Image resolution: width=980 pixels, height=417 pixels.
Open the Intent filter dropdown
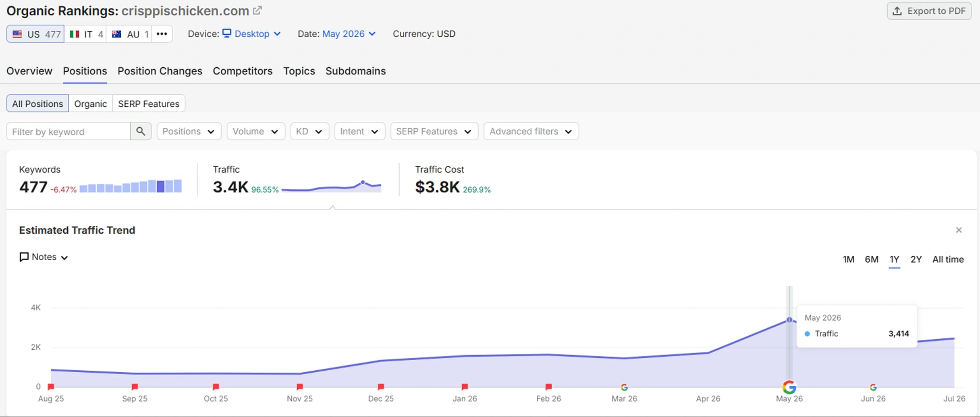[360, 131]
